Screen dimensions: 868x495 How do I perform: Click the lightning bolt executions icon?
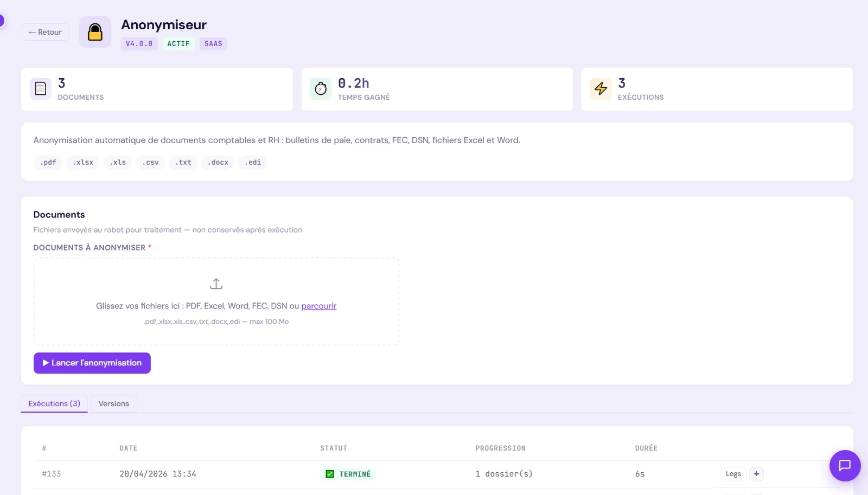pos(601,88)
